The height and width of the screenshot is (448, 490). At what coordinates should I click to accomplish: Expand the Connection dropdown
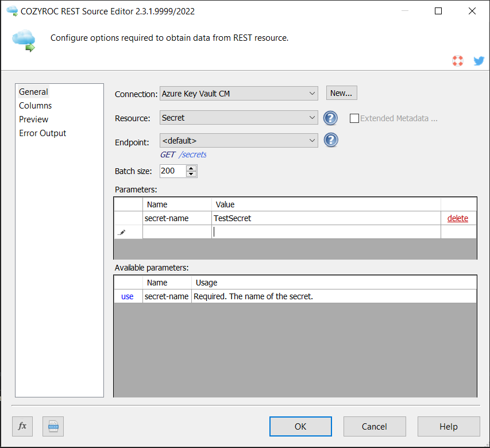(x=312, y=94)
